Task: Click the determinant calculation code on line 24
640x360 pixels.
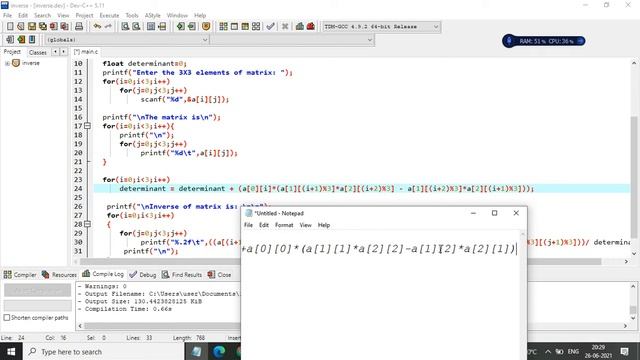Action: click(327, 189)
